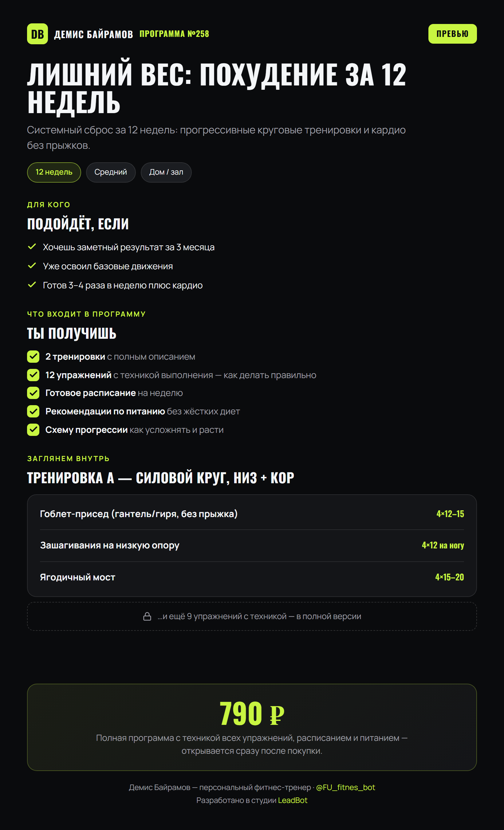Click the 'ПРЕВЬЮ' button

(x=452, y=34)
